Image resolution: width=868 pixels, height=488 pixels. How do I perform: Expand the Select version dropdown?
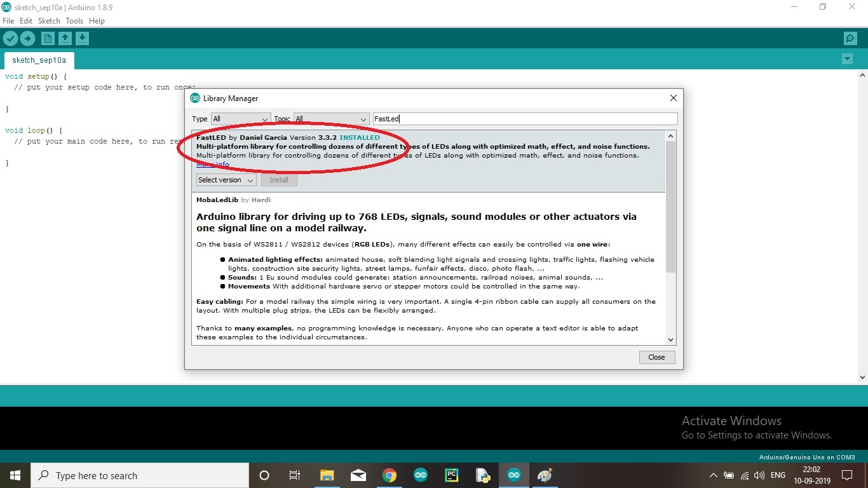tap(226, 180)
